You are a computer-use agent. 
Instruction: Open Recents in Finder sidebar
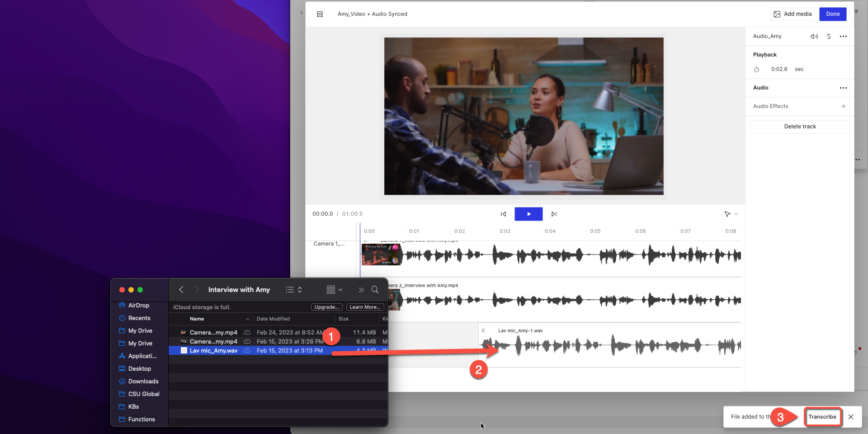coord(139,318)
